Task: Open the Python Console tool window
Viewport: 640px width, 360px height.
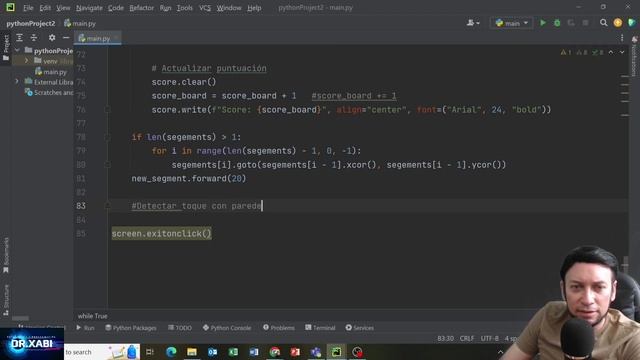Action: click(227, 328)
